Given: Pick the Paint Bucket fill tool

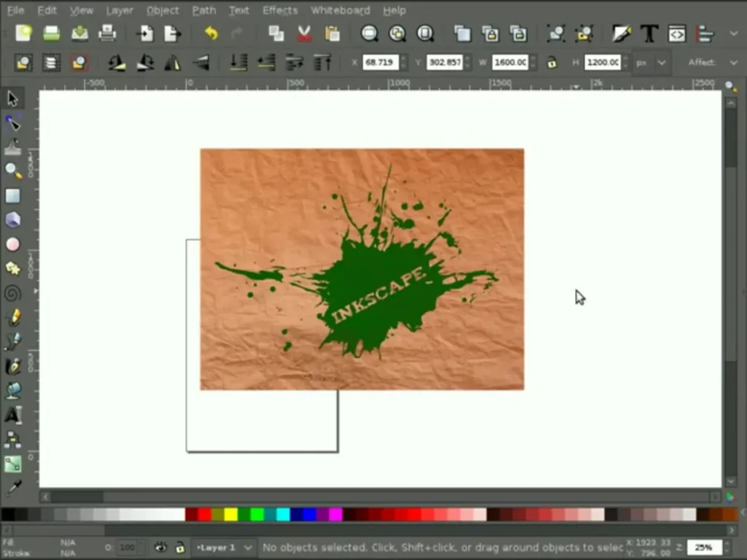Looking at the screenshot, I should 12,391.
